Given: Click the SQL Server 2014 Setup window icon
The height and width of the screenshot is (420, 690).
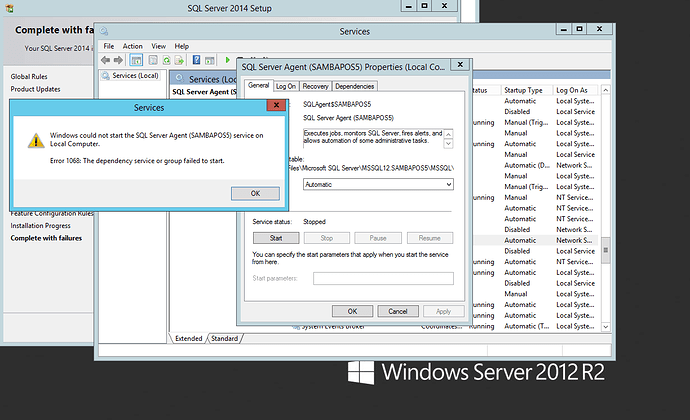Looking at the screenshot, I should pos(10,8).
